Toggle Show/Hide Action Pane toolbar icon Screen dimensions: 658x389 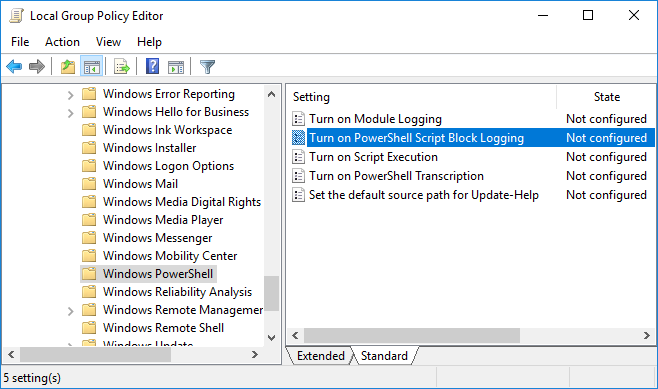tap(176, 66)
